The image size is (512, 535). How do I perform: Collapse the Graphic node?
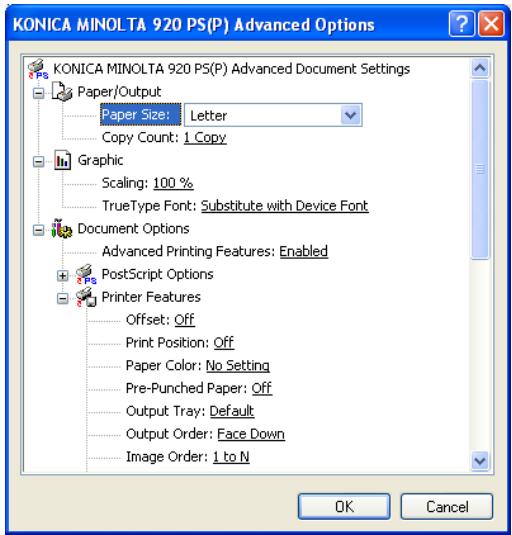(39, 162)
